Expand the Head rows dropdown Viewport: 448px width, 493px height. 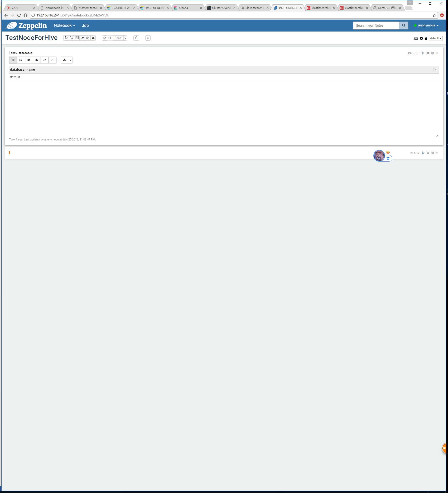[x=125, y=38]
